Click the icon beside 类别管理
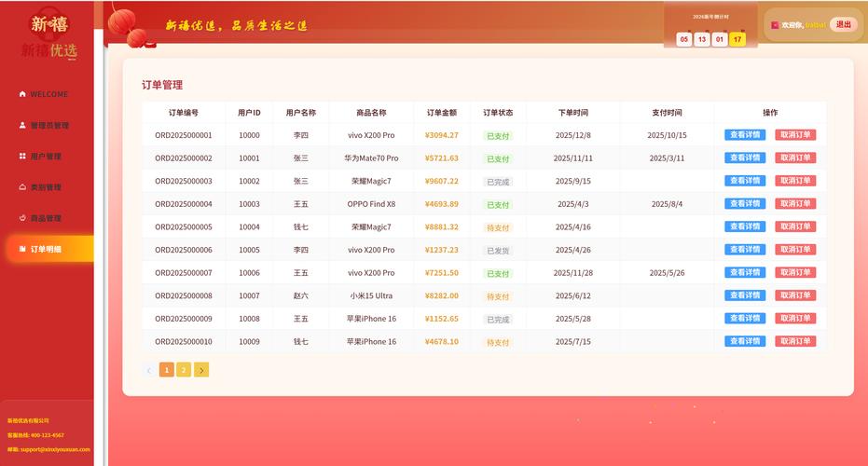This screenshot has width=868, height=466. pyautogui.click(x=22, y=187)
